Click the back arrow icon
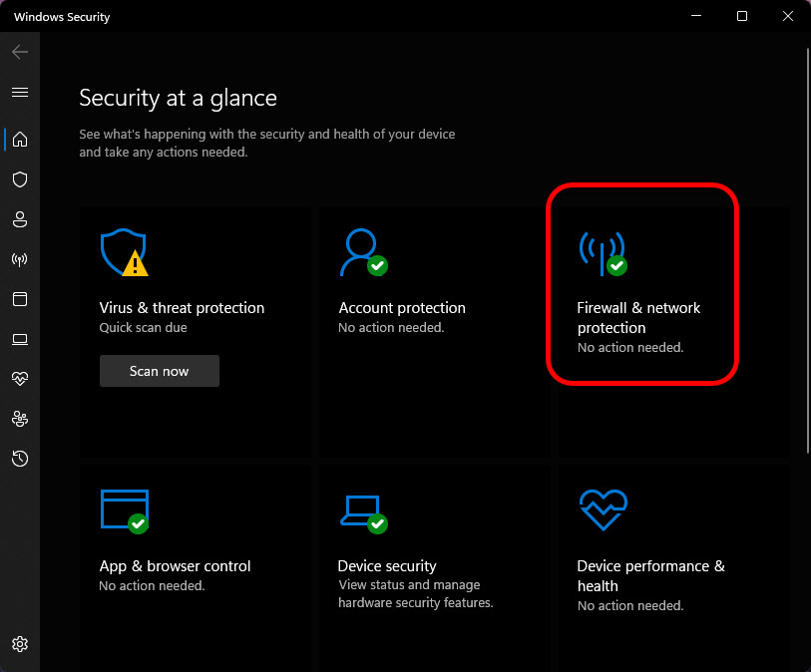This screenshot has width=811, height=672. click(x=20, y=52)
